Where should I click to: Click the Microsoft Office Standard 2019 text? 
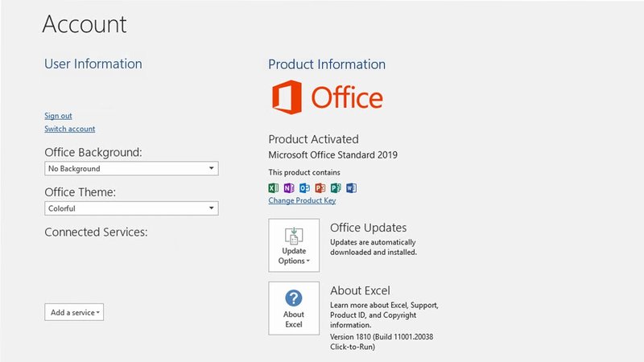coord(332,155)
